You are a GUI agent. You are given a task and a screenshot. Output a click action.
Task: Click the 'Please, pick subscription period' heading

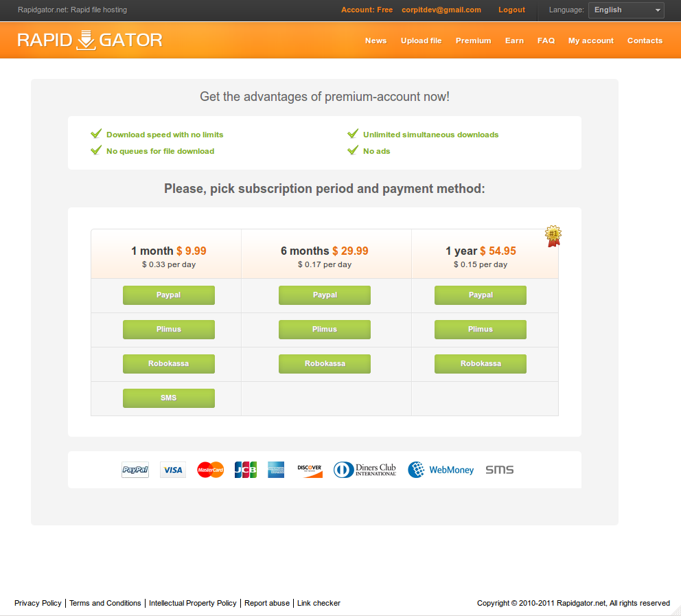pyautogui.click(x=325, y=189)
